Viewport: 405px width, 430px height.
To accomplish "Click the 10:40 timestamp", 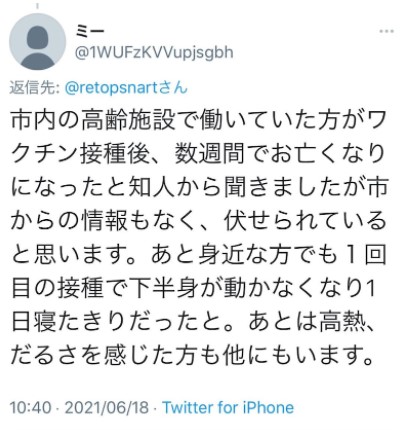I will tap(31, 408).
